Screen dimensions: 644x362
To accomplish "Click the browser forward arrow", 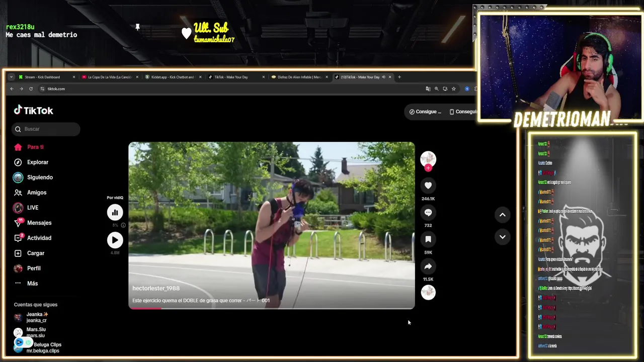I will click(21, 88).
